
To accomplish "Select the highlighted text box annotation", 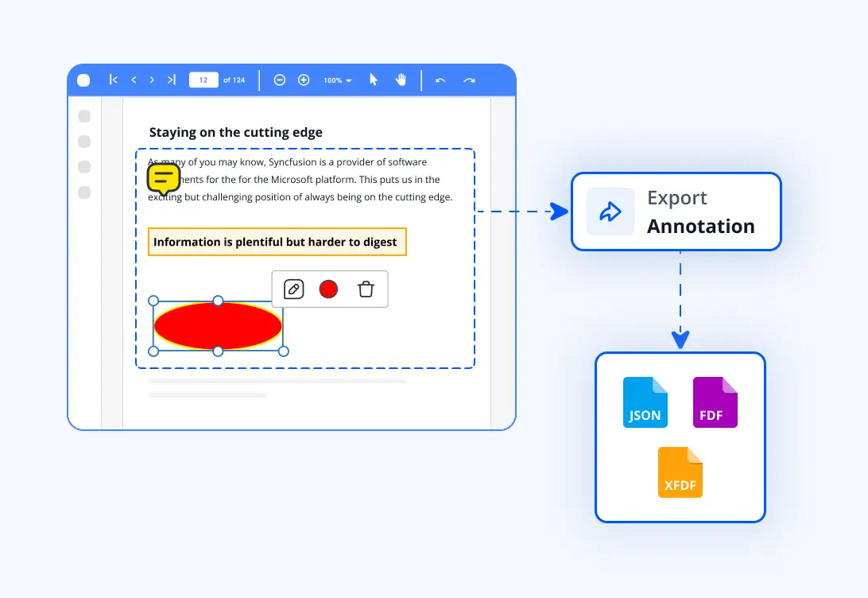I will coord(277,242).
